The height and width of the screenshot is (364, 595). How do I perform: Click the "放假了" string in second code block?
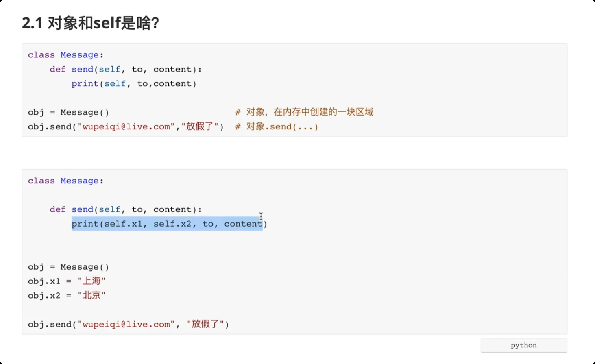pos(205,324)
